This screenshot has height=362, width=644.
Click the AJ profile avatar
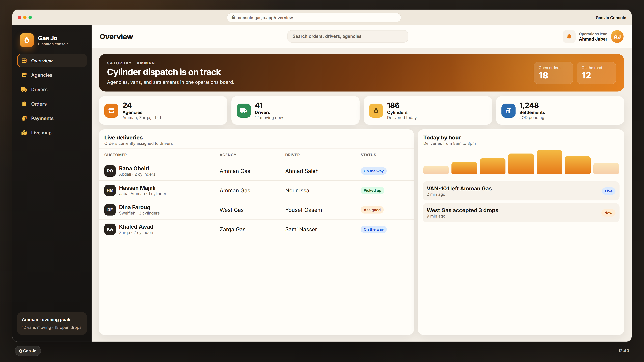617,37
